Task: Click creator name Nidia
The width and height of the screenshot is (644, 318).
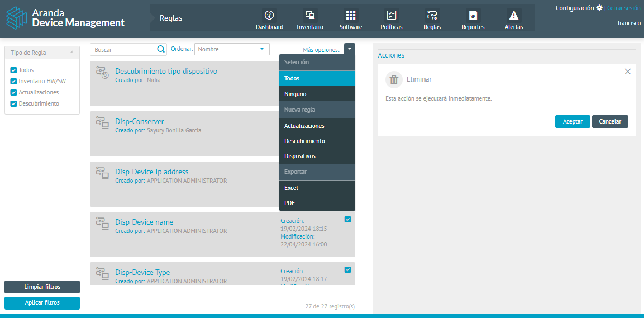Action: tap(154, 80)
